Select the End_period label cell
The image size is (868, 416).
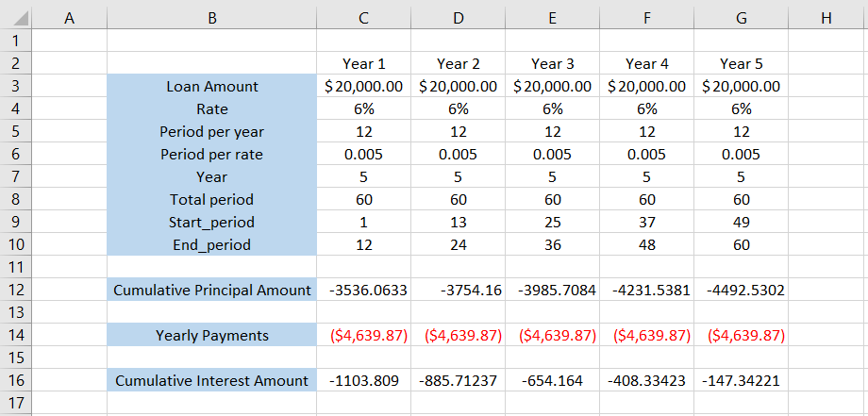click(211, 245)
